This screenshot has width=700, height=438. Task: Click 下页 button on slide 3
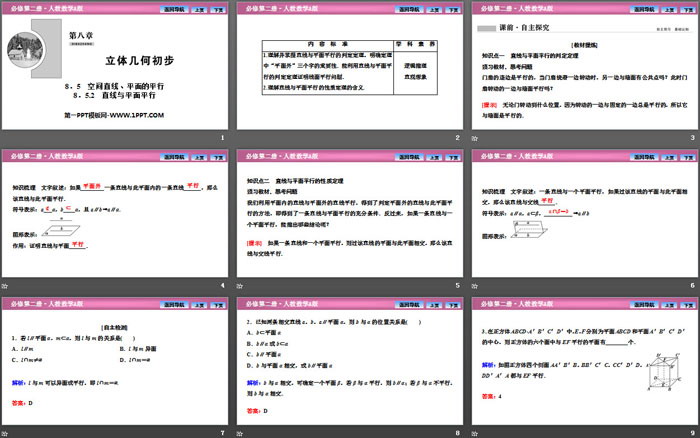tap(688, 9)
